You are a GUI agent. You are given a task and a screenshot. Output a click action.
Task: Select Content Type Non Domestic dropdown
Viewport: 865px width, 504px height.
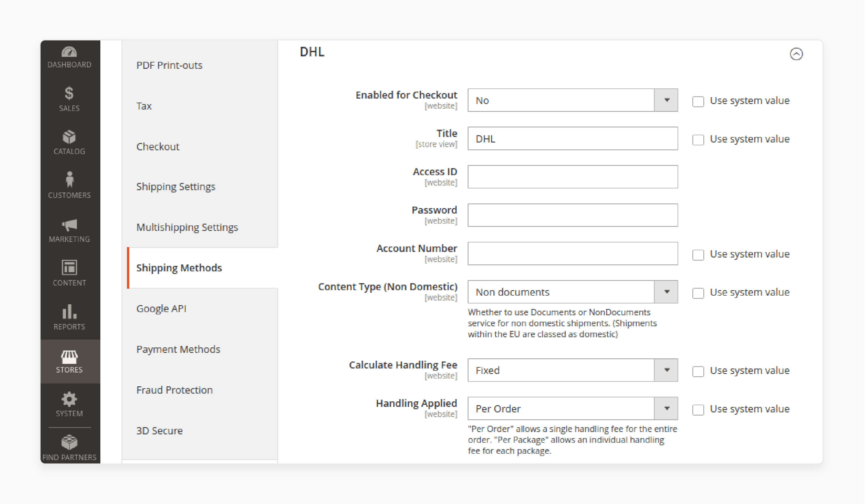tap(572, 292)
